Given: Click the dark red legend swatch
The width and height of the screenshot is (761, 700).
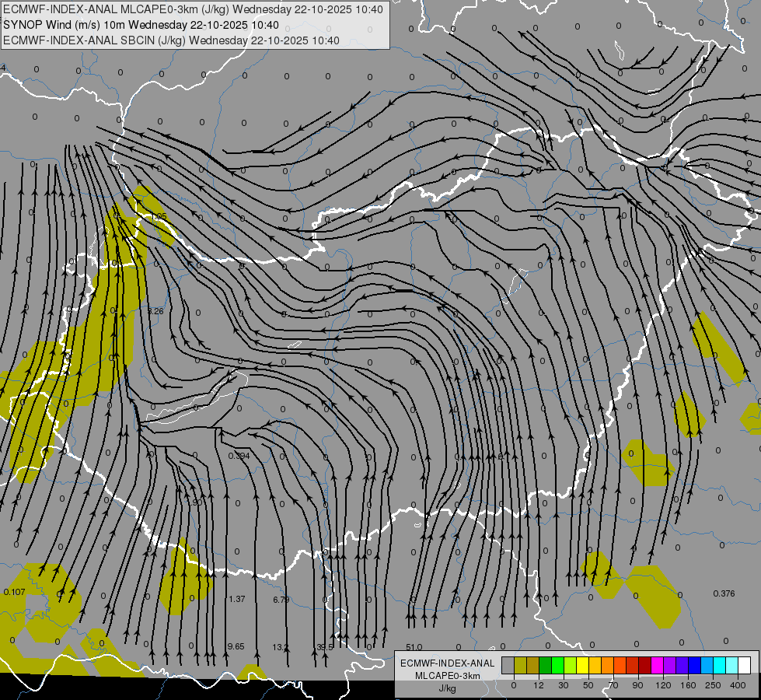Looking at the screenshot, I should (x=645, y=666).
